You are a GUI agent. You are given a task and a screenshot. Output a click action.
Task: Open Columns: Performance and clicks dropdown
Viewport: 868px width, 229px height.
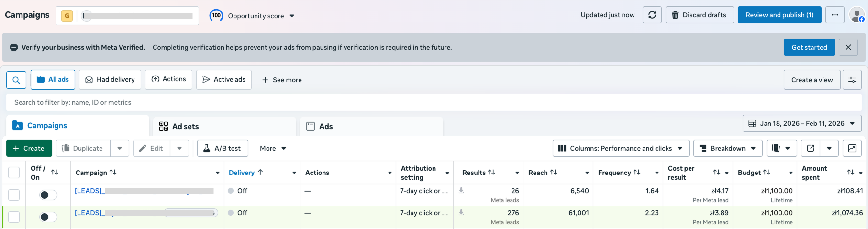pyautogui.click(x=621, y=148)
